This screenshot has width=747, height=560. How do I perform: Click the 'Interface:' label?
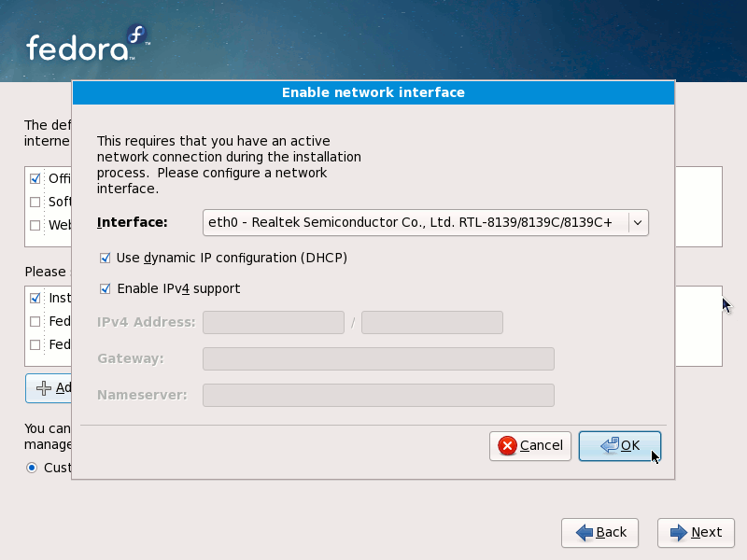click(133, 222)
